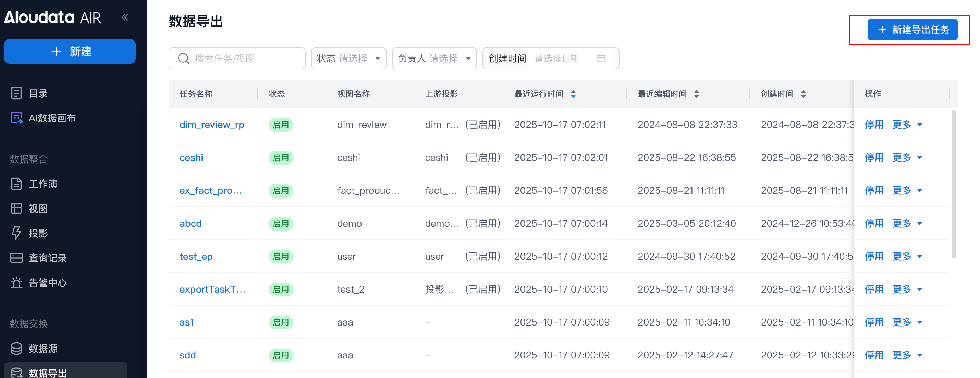Open the 目录 catalog icon
This screenshot has height=378, width=980.
16,93
